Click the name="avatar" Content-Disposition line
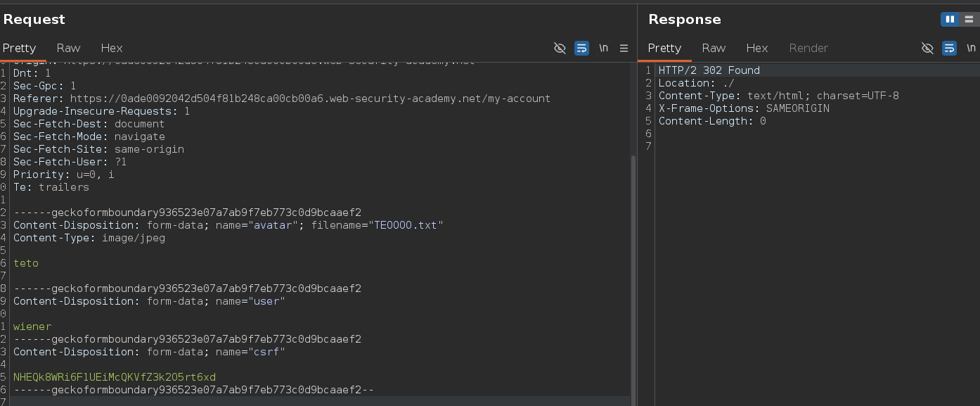 [x=228, y=225]
